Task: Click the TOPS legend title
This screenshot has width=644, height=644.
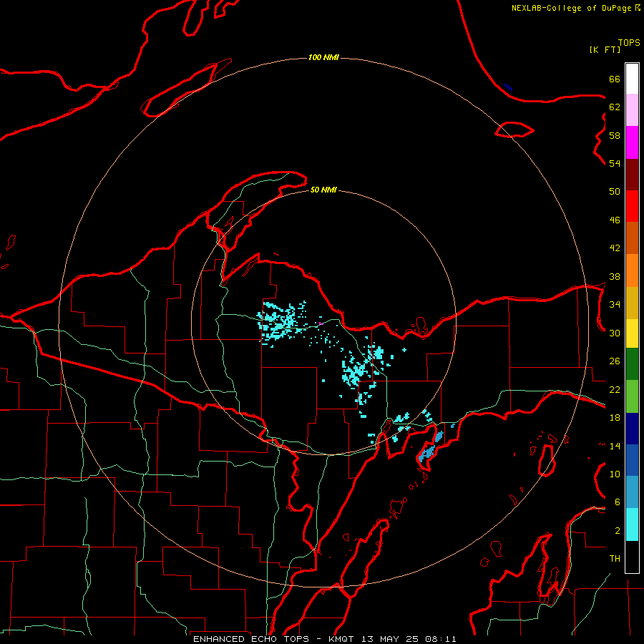Action: pos(629,43)
